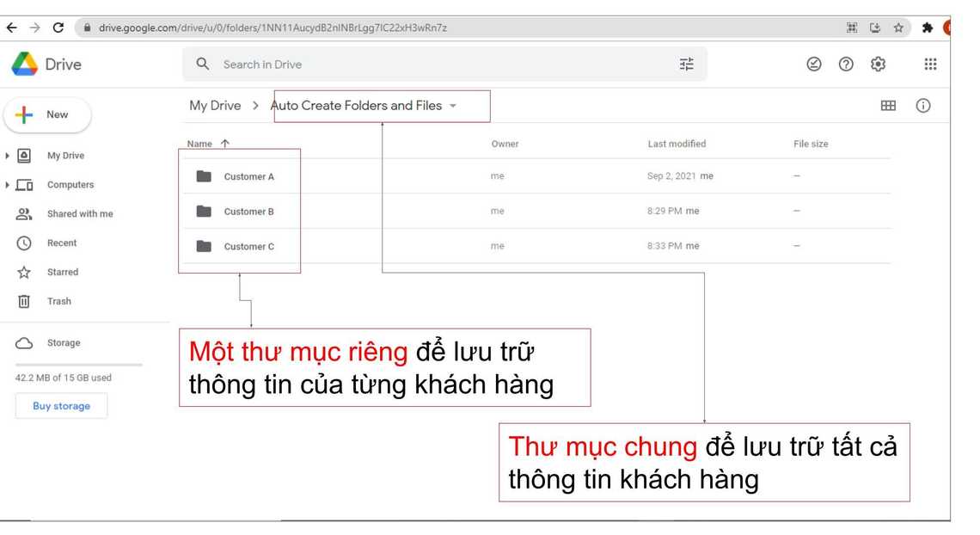980x535 pixels.
Task: Open Shared with me section
Action: click(79, 214)
